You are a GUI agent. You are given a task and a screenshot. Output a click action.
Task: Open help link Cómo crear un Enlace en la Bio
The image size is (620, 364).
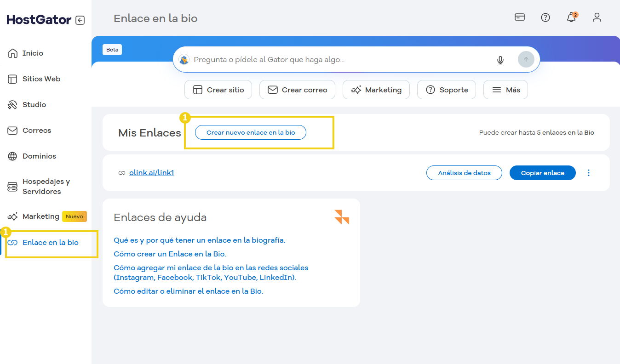(x=170, y=254)
